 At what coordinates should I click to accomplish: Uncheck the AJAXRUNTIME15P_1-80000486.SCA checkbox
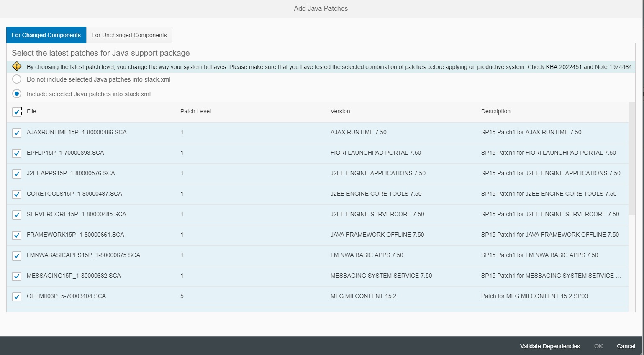click(x=17, y=133)
